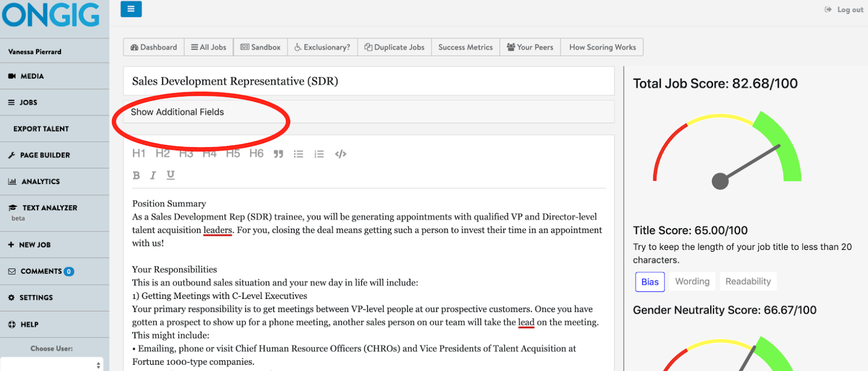The height and width of the screenshot is (371, 868).
Task: Apply H2 heading format
Action: click(162, 153)
